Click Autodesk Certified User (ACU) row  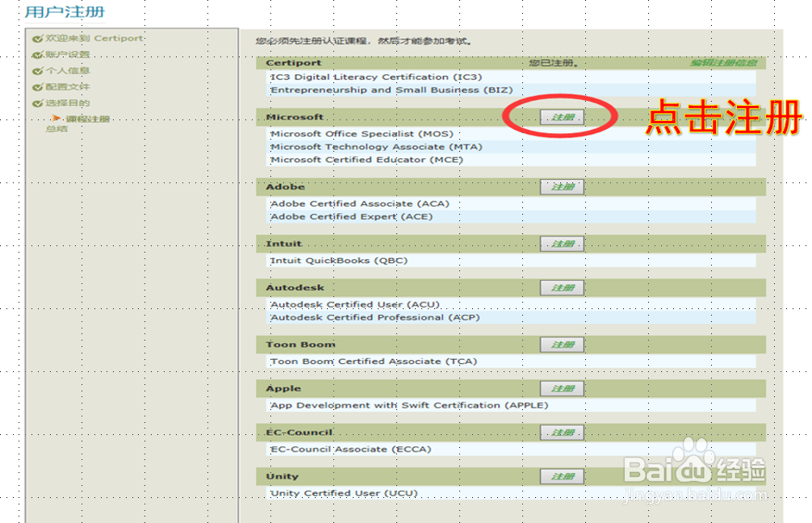511,305
